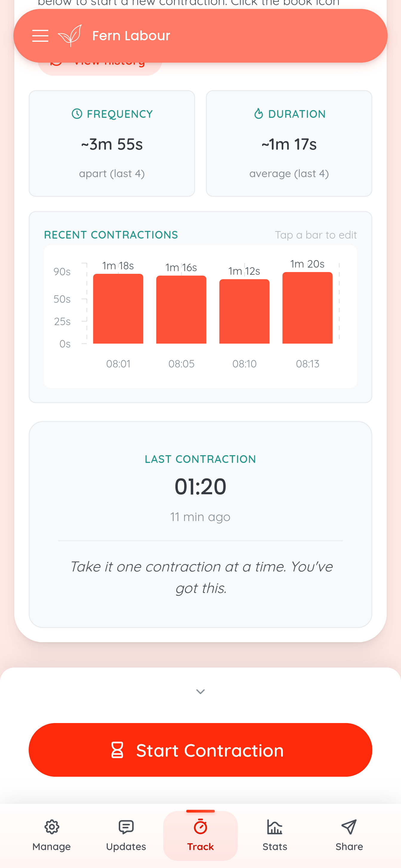Tap the hourglass icon on Start Contraction
Screen dimensions: 401x868
click(x=117, y=750)
